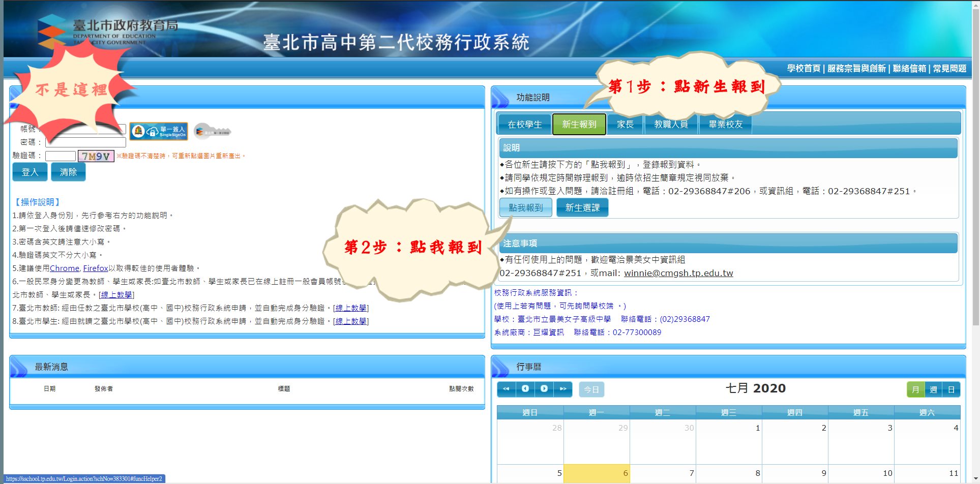This screenshot has height=484, width=980.
Task: Click the gray key single-identity login icon
Action: (x=212, y=132)
